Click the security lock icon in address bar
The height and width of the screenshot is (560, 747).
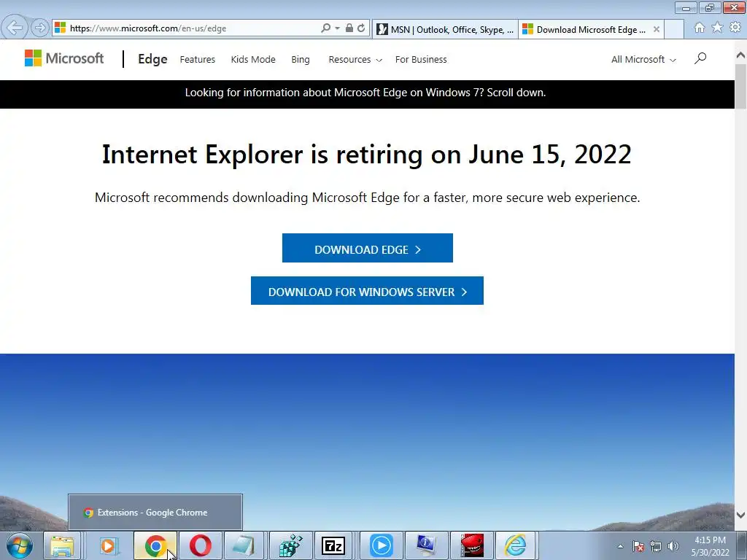coord(349,28)
